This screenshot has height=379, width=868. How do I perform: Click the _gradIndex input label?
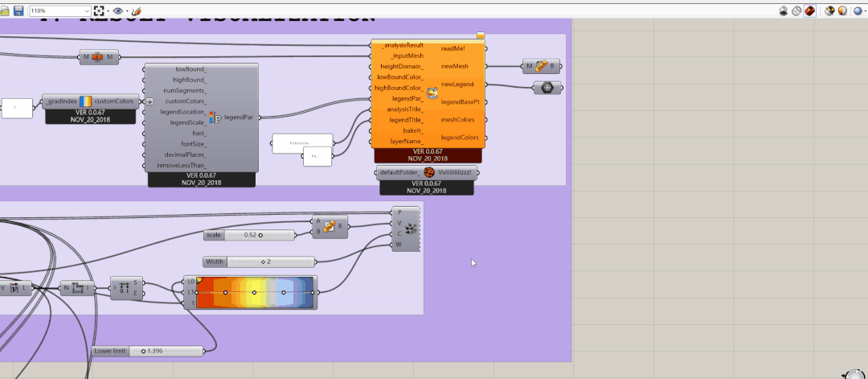coord(62,101)
